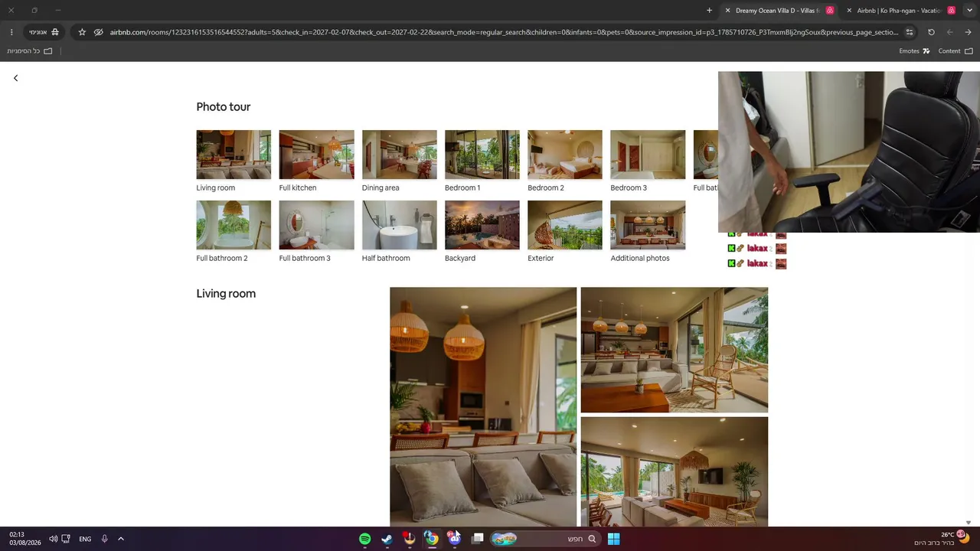980x551 pixels.
Task: Jump to Bedroom 3 photos
Action: click(x=648, y=155)
